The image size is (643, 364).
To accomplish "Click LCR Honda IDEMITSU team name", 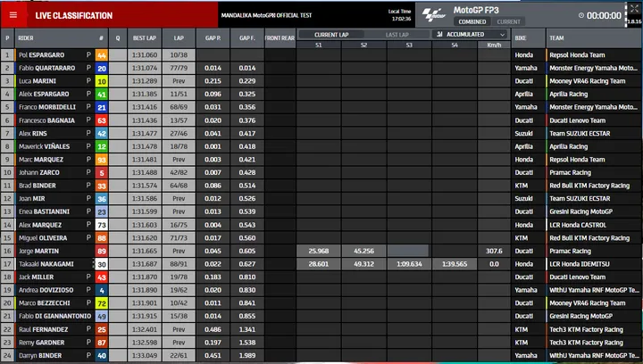I will click(580, 264).
